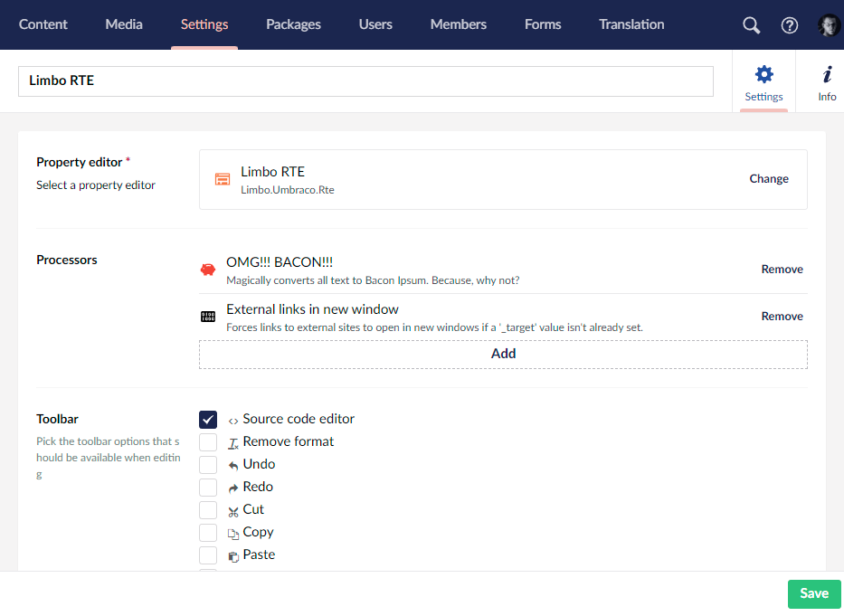Click the red bacon pig processor icon

[x=208, y=270]
